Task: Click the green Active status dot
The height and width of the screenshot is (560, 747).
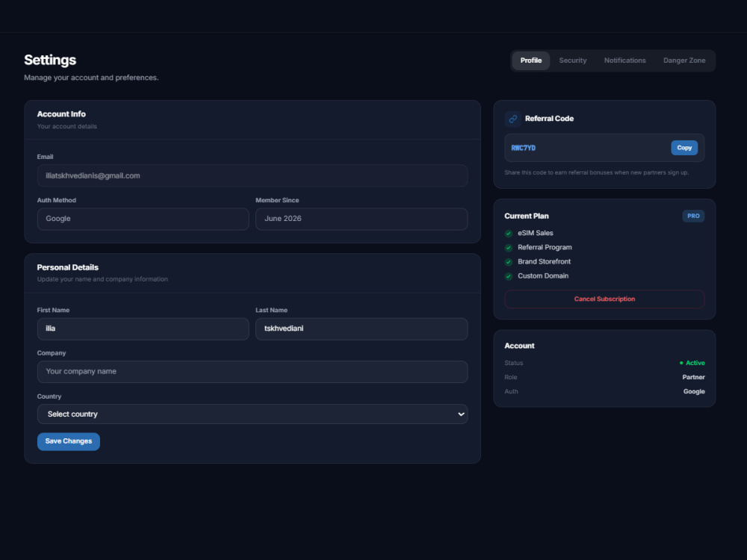Action: pos(681,363)
